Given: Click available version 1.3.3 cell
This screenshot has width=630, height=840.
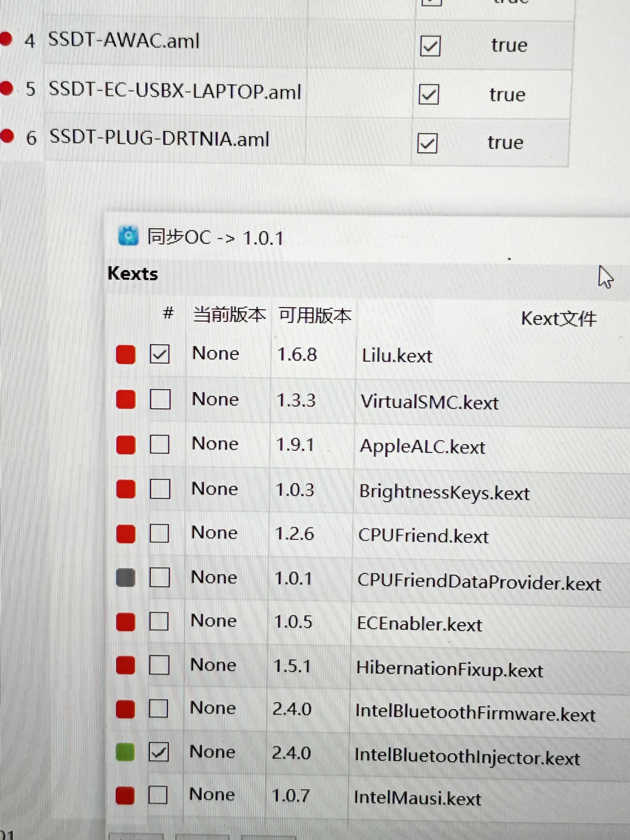Looking at the screenshot, I should pos(296,400).
